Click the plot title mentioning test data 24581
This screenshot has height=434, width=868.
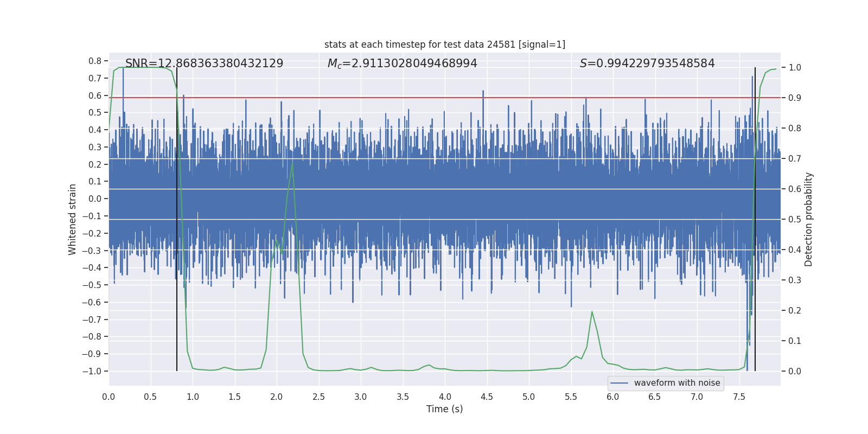[x=444, y=44]
